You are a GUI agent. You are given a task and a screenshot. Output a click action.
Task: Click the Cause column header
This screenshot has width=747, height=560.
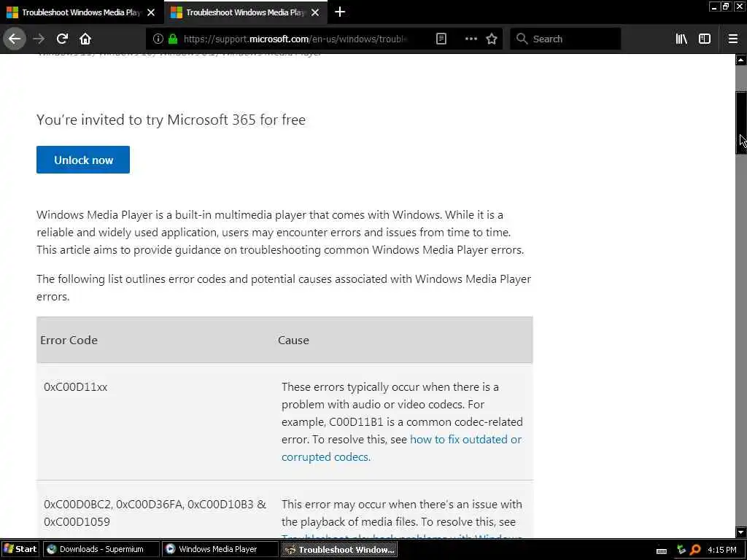[x=293, y=340]
